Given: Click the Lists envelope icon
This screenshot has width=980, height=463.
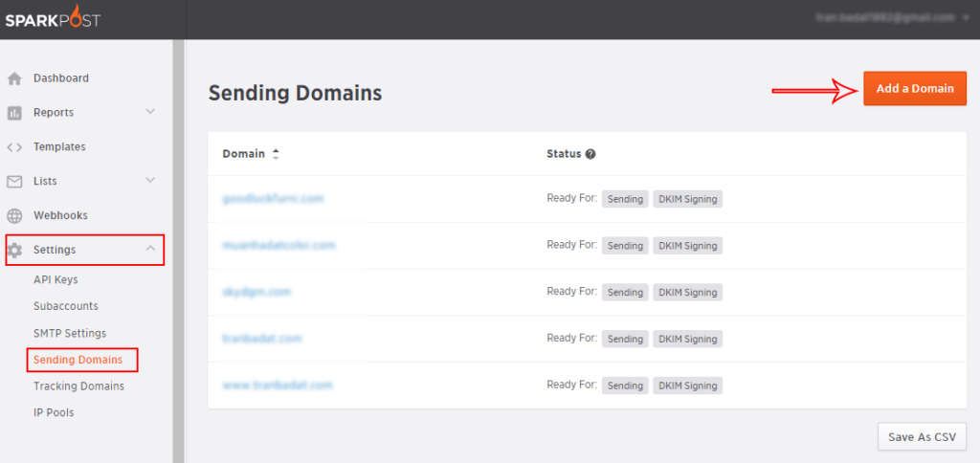Looking at the screenshot, I should (x=14, y=182).
